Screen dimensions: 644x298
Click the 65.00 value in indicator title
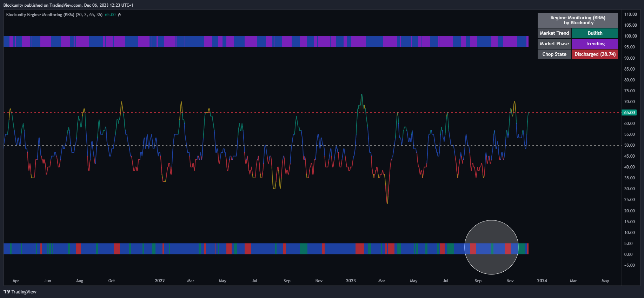point(110,15)
